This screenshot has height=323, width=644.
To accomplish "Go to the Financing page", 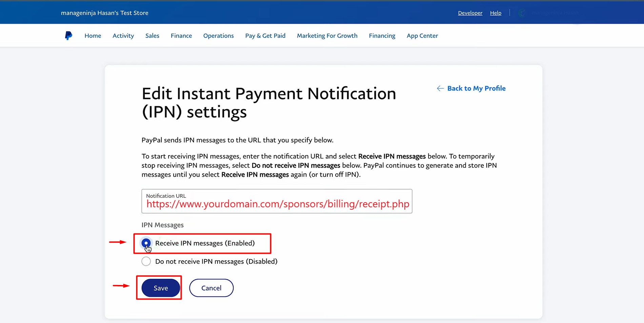I will click(x=382, y=36).
